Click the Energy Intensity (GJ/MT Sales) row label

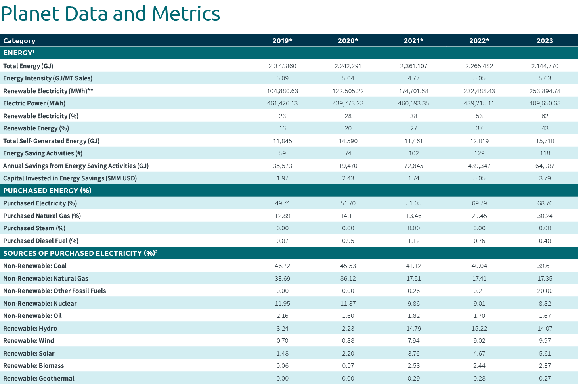coord(48,78)
